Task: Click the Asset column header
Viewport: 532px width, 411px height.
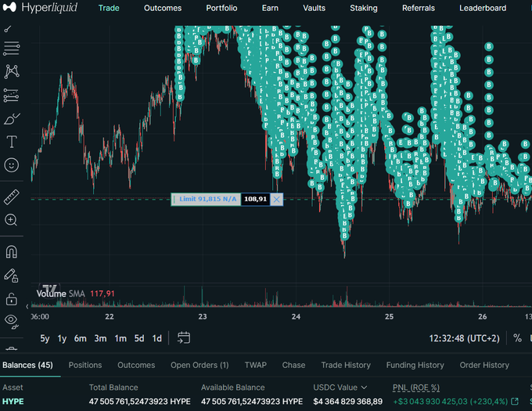Action: [x=13, y=388]
